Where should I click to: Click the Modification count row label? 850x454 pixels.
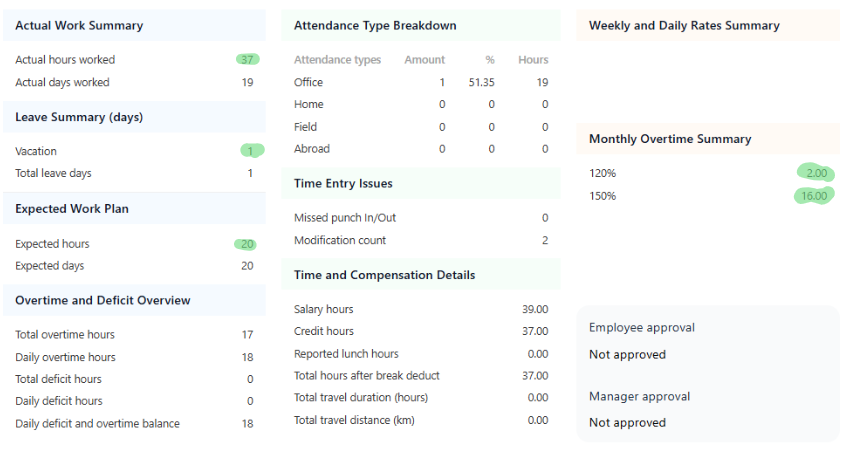(x=340, y=240)
